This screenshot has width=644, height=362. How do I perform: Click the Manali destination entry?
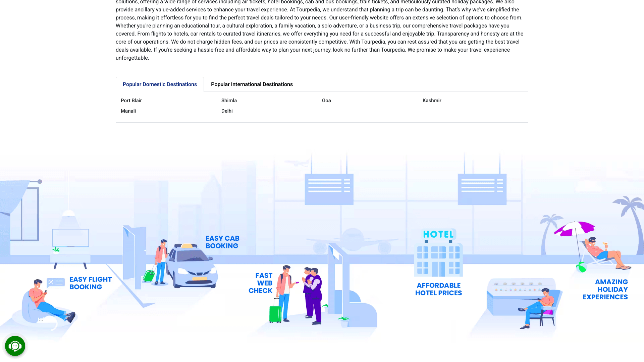[128, 111]
